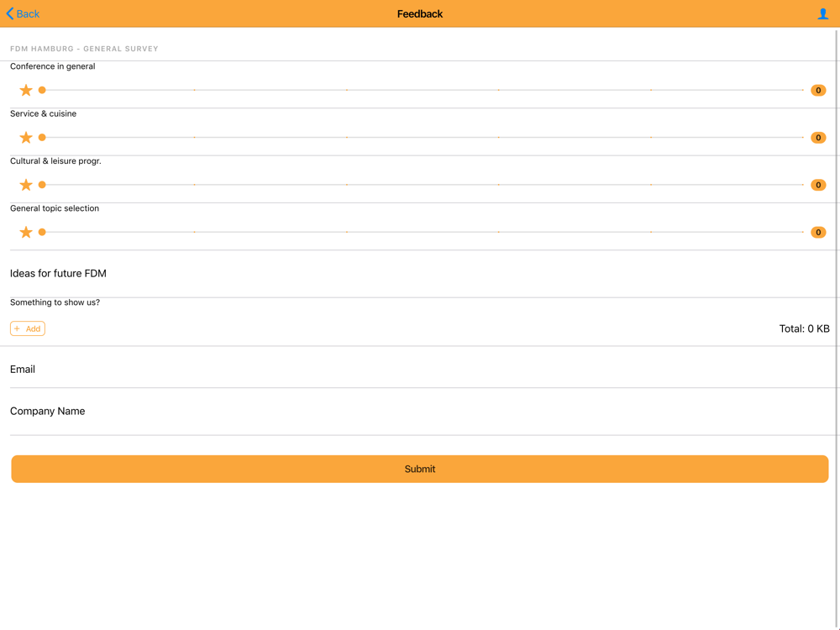Go back using the Back button
840x630 pixels.
point(23,14)
